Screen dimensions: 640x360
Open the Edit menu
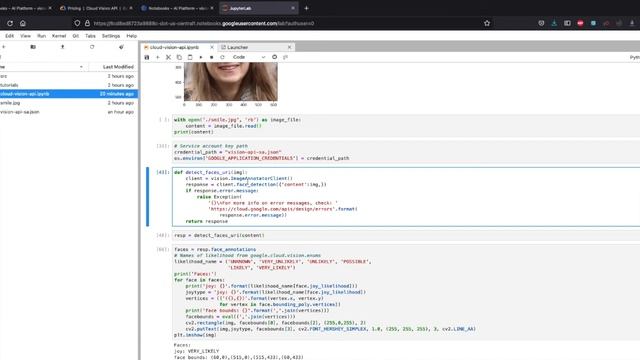(9, 36)
